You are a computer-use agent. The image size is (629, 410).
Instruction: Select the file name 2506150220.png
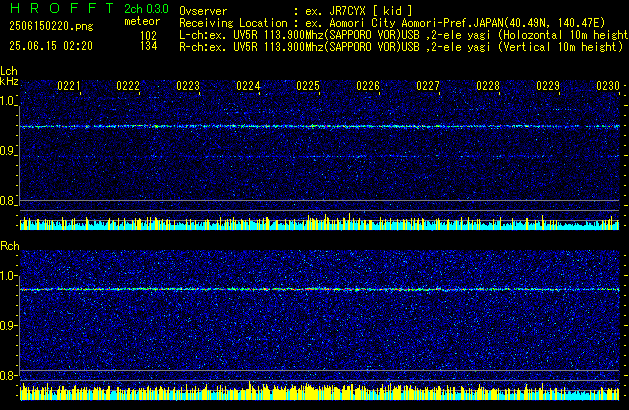click(51, 26)
